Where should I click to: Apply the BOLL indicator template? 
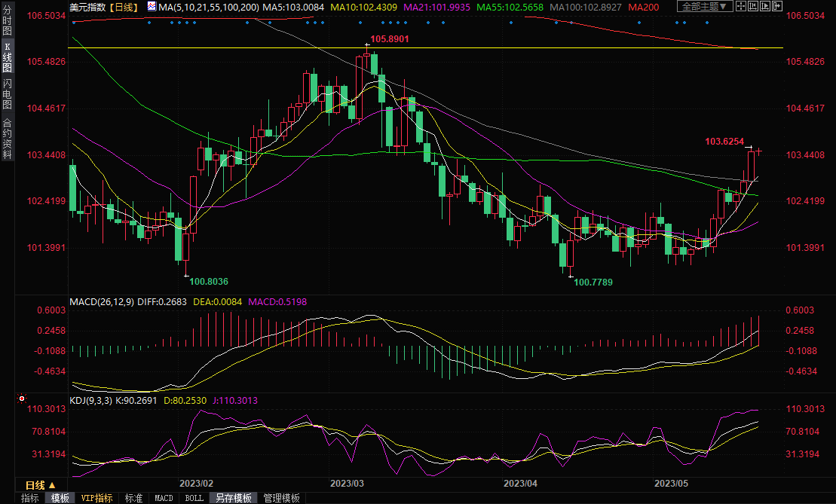[x=194, y=498]
